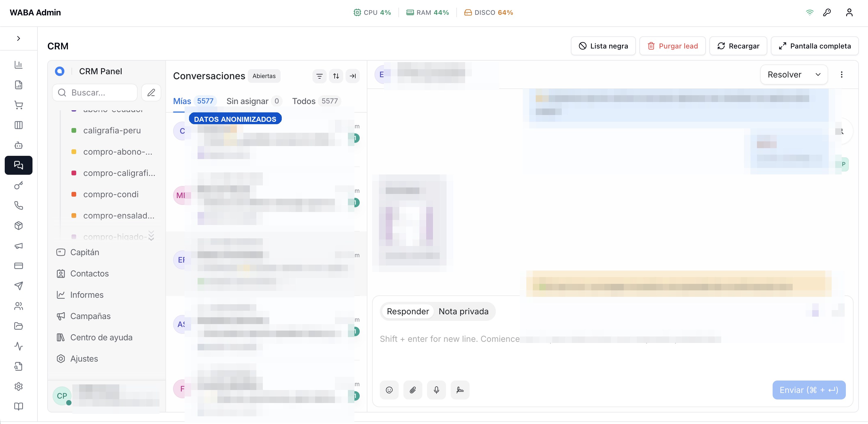The image size is (868, 424).
Task: Open the book documentation icon in sidebar
Action: click(x=19, y=407)
